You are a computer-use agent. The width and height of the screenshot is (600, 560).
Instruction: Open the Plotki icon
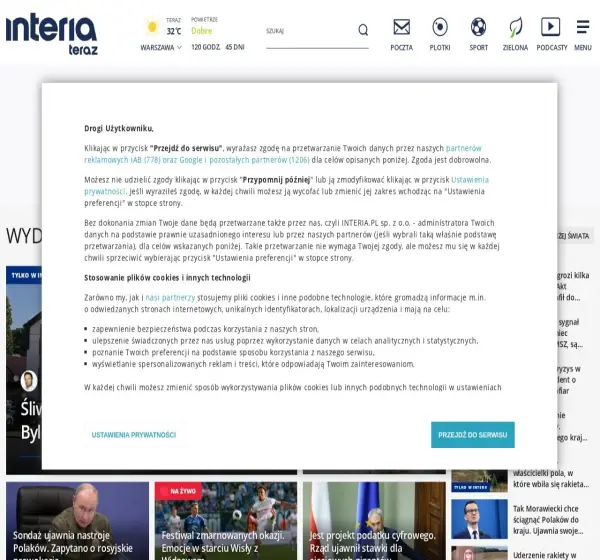click(440, 27)
